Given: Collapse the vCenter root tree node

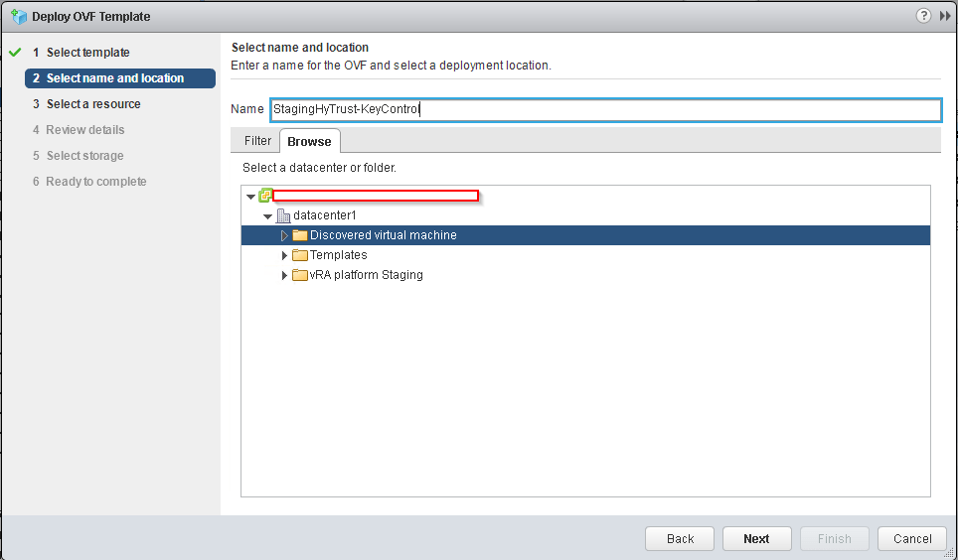Looking at the screenshot, I should pos(250,197).
